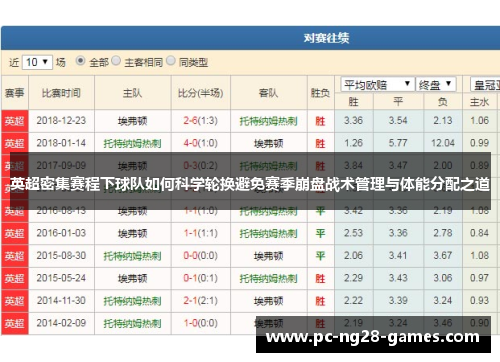Image resolution: width=500 pixels, height=362 pixels.
Task: Click 埃弗顿 away team in 2018-01-14 row
Action: click(268, 144)
